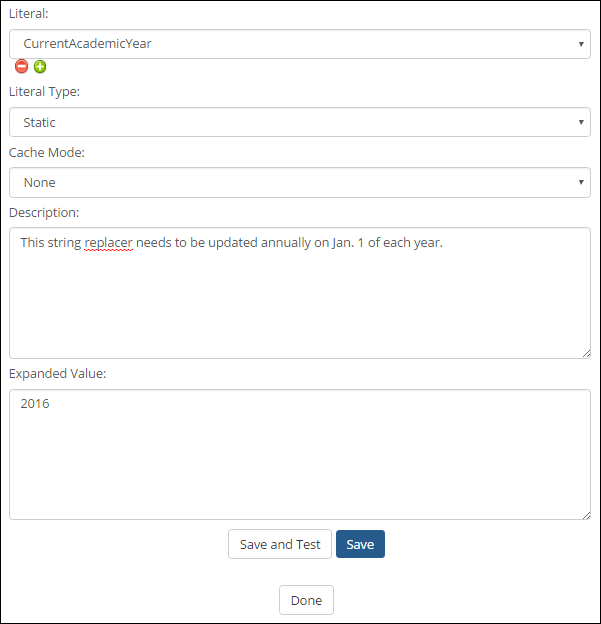
Task: Click the Cache Mode label
Action: (x=47, y=152)
